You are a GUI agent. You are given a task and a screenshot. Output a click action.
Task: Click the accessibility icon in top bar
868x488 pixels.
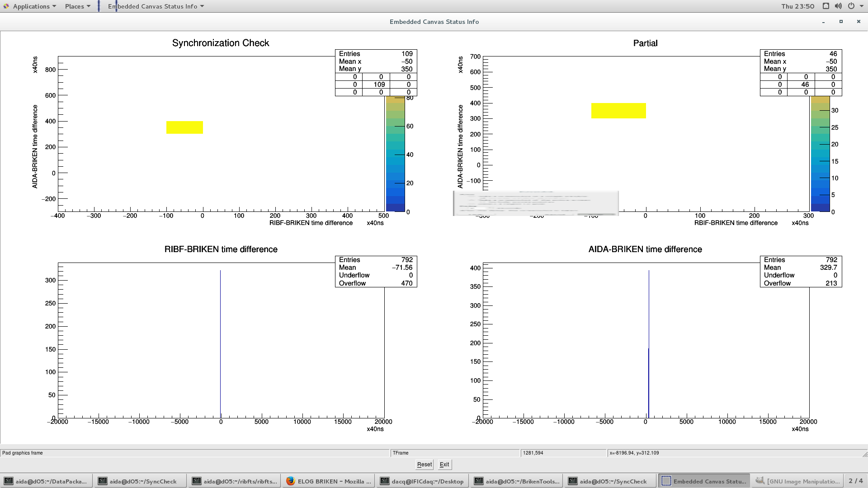click(826, 6)
